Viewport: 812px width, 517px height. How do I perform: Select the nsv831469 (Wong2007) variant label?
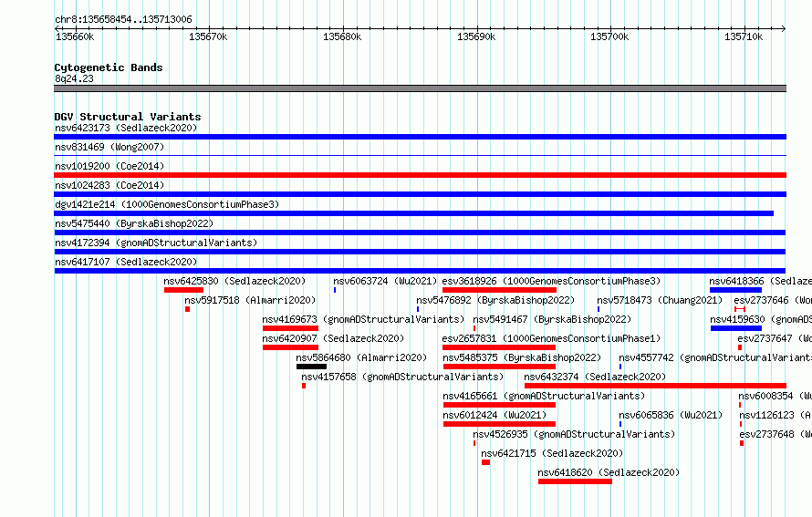point(109,147)
